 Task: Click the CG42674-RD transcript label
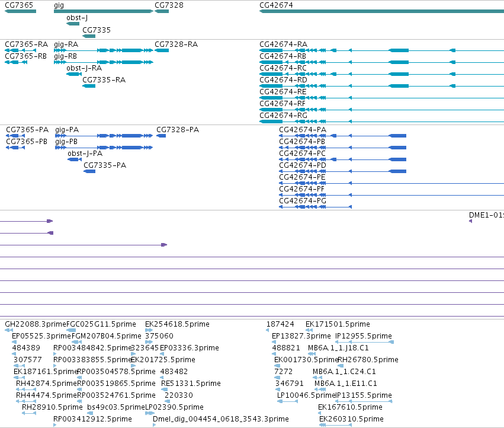pyautogui.click(x=283, y=80)
